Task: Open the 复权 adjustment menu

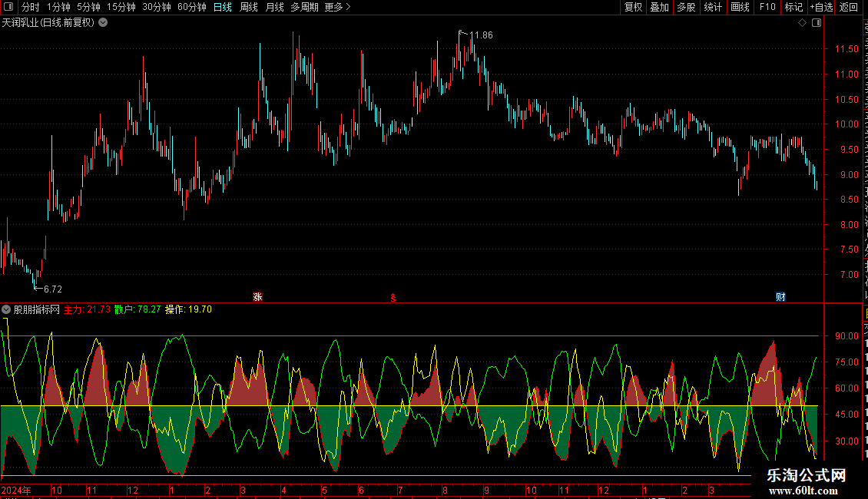Action: click(x=633, y=7)
